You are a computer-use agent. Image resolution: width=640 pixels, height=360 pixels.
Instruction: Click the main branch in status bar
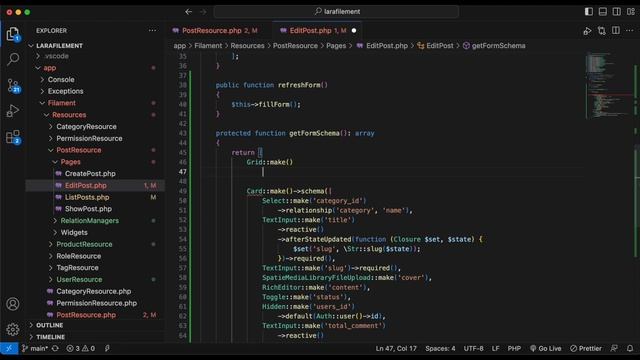35,349
